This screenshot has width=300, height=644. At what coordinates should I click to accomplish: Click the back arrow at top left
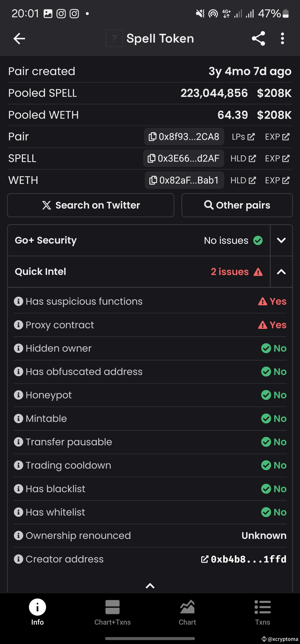pyautogui.click(x=19, y=38)
